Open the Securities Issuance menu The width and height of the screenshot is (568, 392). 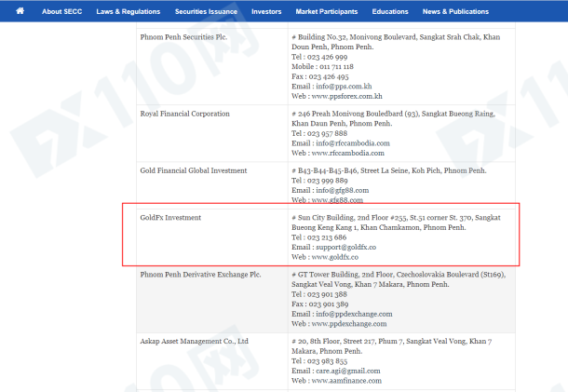[x=206, y=11]
